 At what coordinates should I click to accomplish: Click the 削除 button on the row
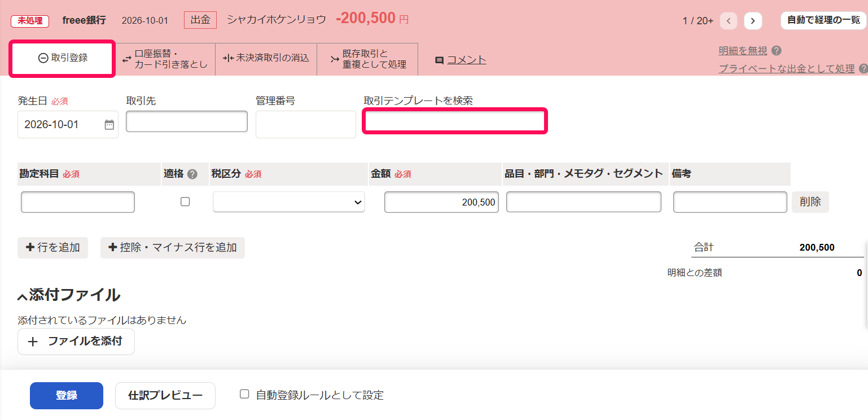pos(810,202)
